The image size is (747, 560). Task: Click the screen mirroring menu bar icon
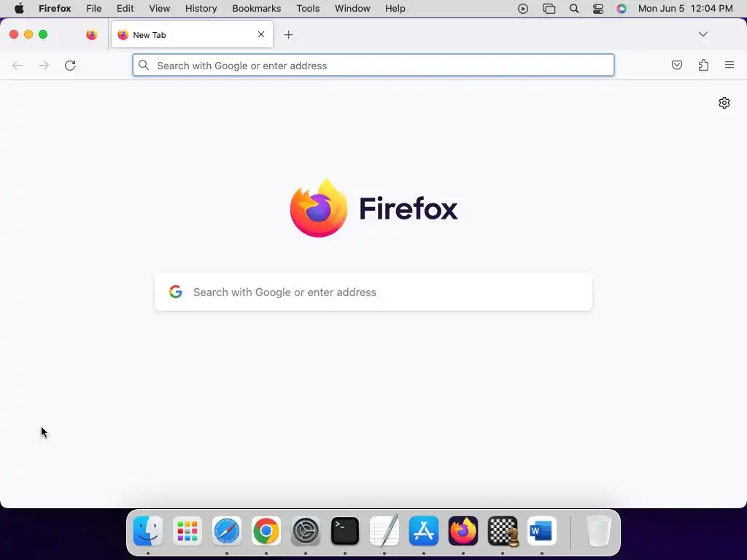pos(549,9)
